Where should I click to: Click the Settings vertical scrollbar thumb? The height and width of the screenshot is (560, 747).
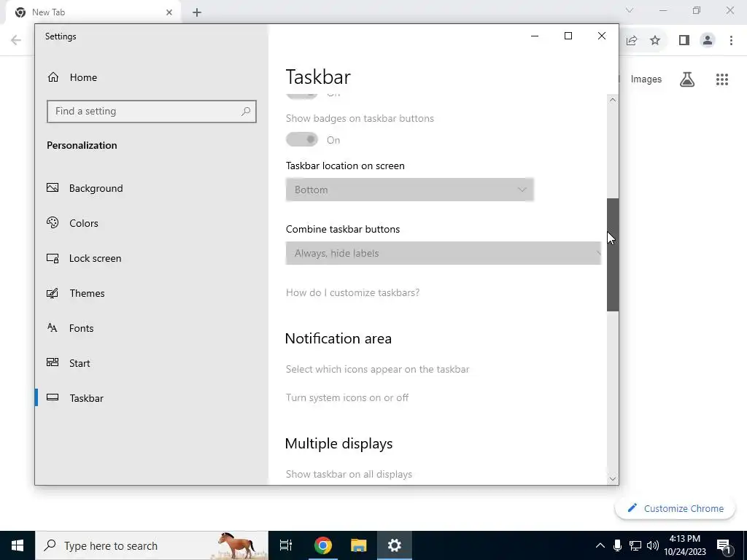pos(613,254)
